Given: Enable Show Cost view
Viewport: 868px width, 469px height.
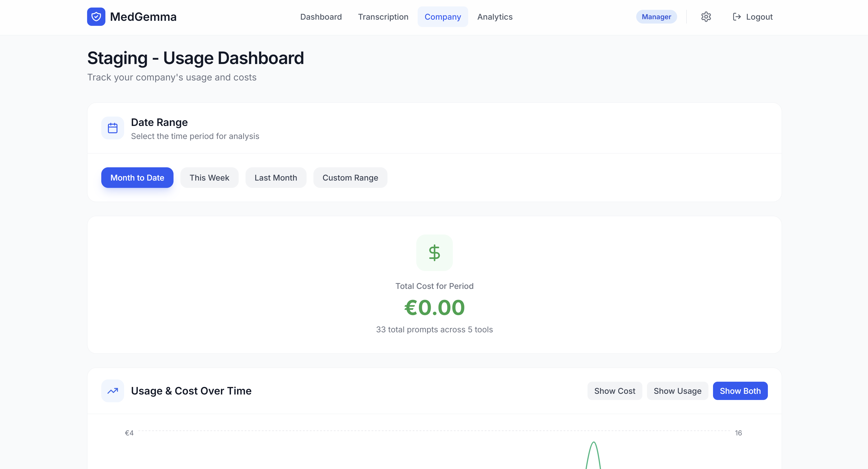Looking at the screenshot, I should (x=614, y=391).
